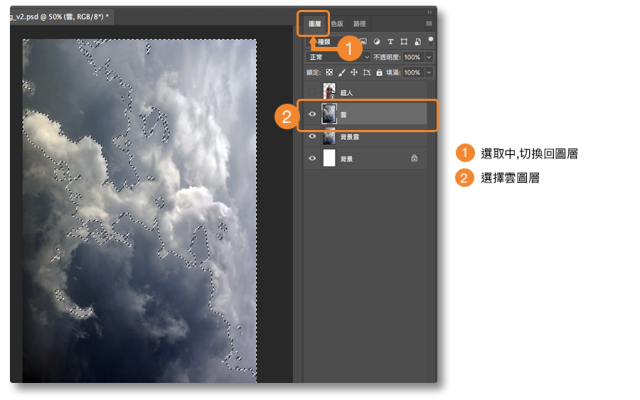Open the blend mode 正常 dropdown
Image resolution: width=640 pixels, height=400 pixels.
(x=338, y=58)
